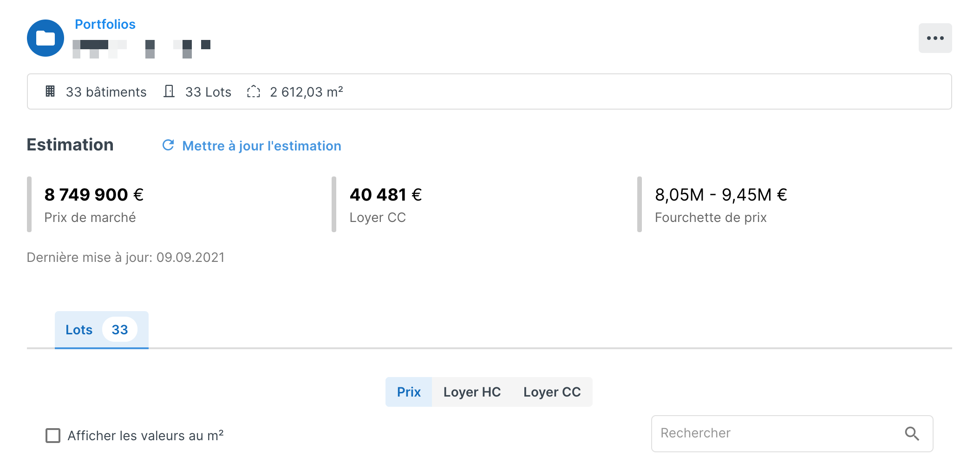The width and height of the screenshot is (980, 469).
Task: Switch to the Loyer CC view
Action: point(552,392)
